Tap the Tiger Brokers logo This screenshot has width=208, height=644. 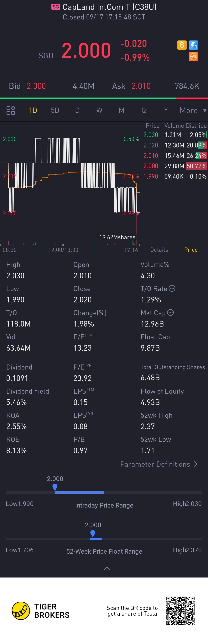point(41,610)
